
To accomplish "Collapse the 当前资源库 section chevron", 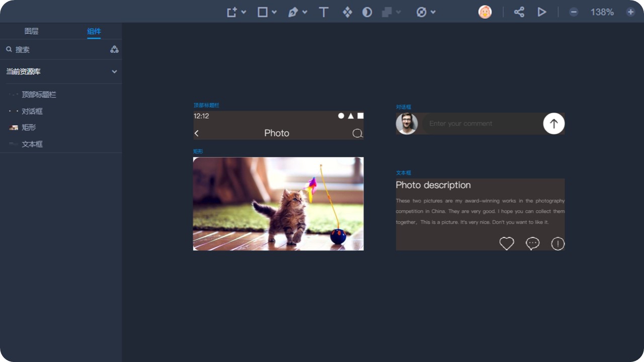I will pos(114,72).
